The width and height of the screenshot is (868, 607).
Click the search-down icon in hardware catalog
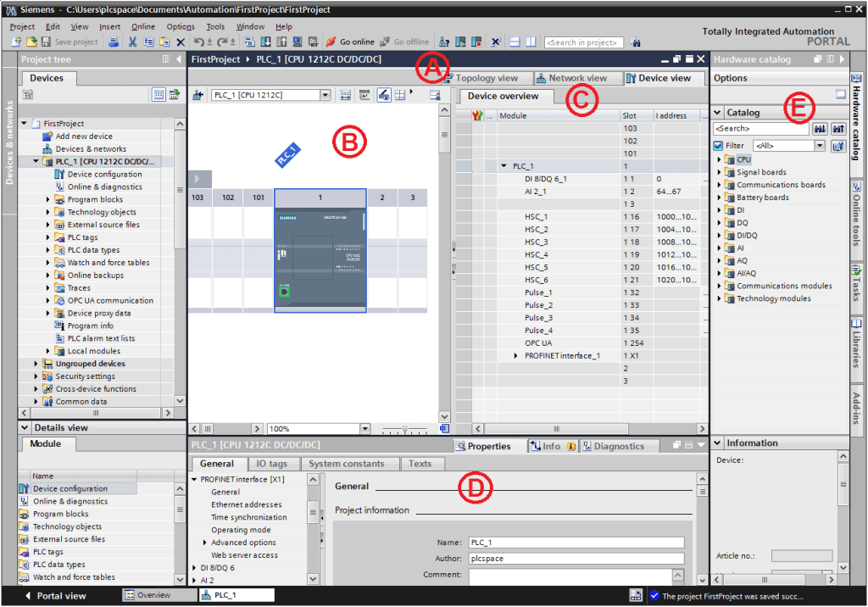[820, 129]
